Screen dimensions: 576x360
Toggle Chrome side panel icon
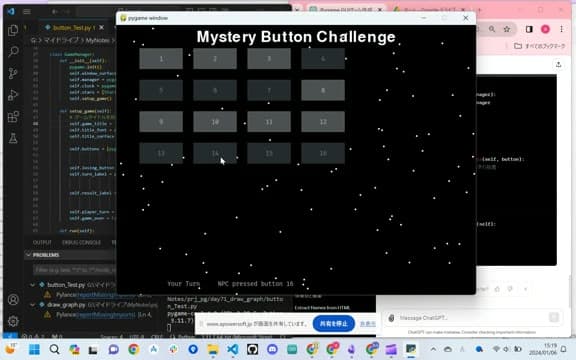click(529, 29)
